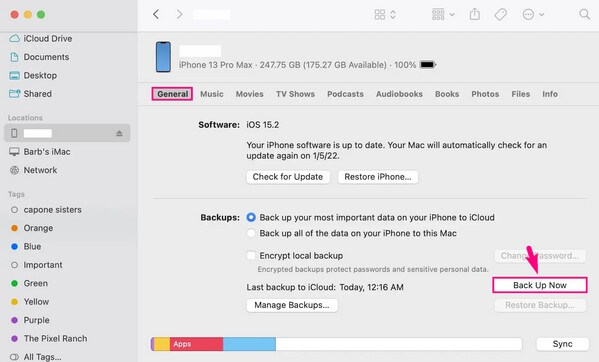Expand the group-by dropdown arrow
This screenshot has width=599, height=362.
click(x=452, y=15)
